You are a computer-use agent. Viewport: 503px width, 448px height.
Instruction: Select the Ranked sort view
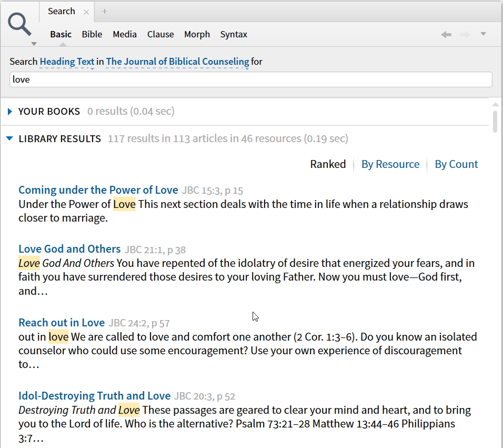coord(328,164)
